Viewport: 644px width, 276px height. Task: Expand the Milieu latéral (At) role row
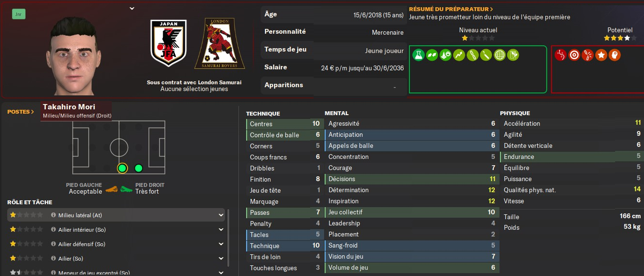coord(221,215)
